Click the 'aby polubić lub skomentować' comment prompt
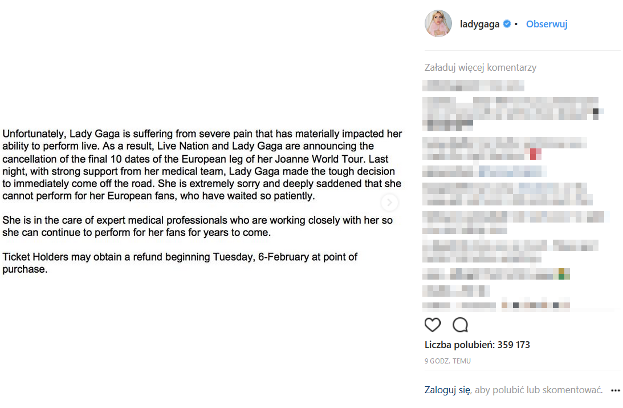 tap(538, 390)
